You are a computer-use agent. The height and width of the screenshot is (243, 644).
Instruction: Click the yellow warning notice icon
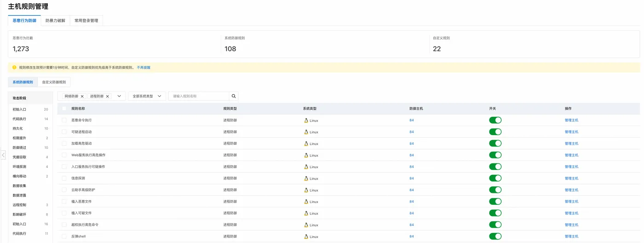(14, 67)
